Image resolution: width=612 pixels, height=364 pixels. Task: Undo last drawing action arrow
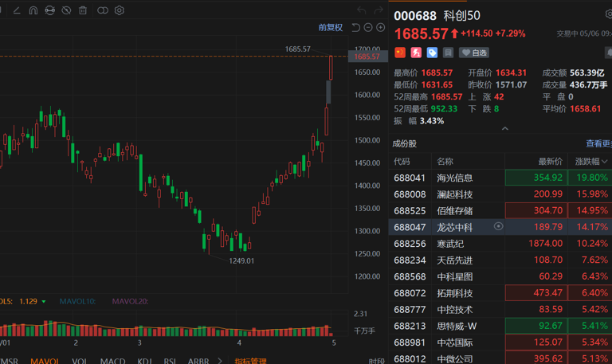(362, 10)
